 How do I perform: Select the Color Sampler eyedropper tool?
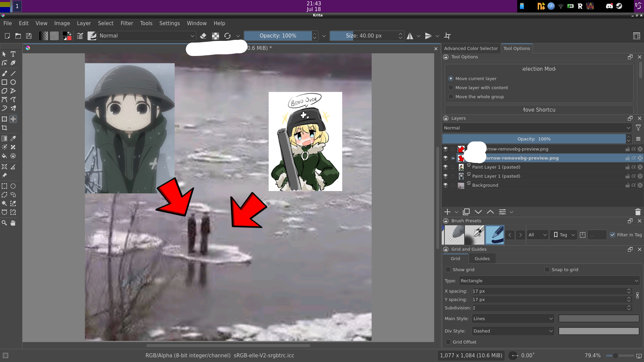13,138
